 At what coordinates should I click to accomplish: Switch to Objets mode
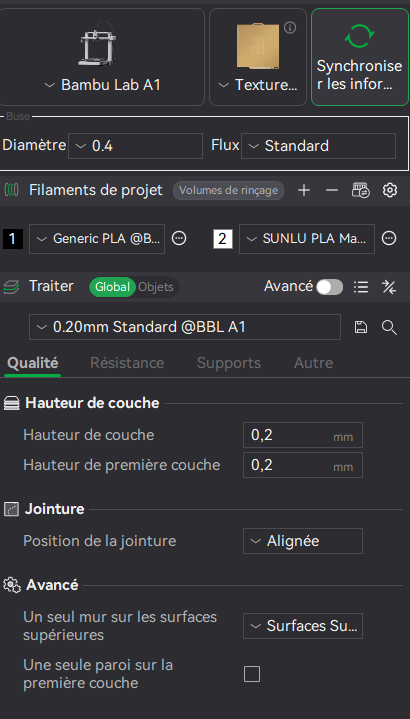coord(156,287)
